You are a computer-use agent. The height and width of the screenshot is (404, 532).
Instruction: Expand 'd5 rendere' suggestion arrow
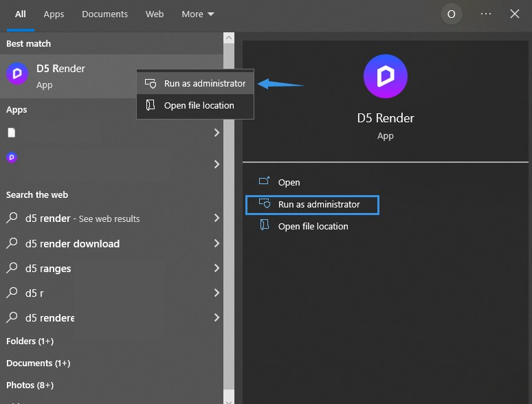click(217, 317)
